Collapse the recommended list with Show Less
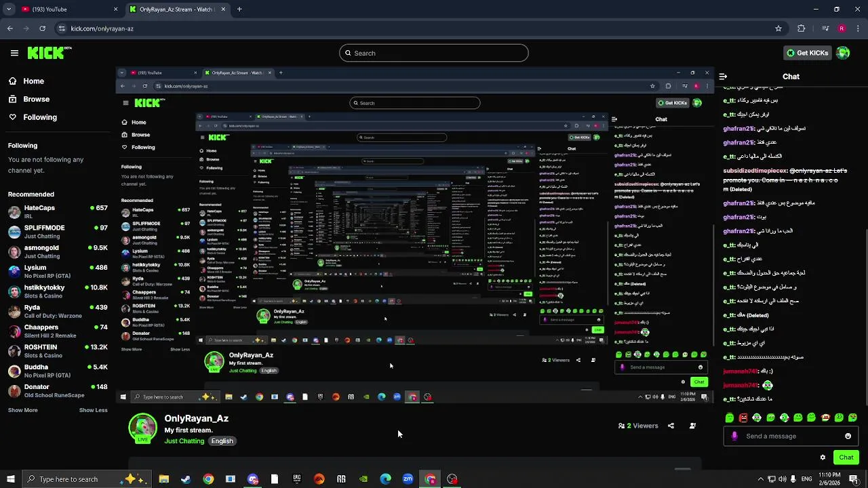The height and width of the screenshot is (488, 868). point(93,410)
